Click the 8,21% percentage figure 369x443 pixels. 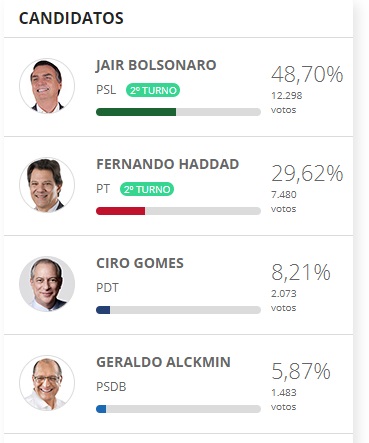click(301, 272)
